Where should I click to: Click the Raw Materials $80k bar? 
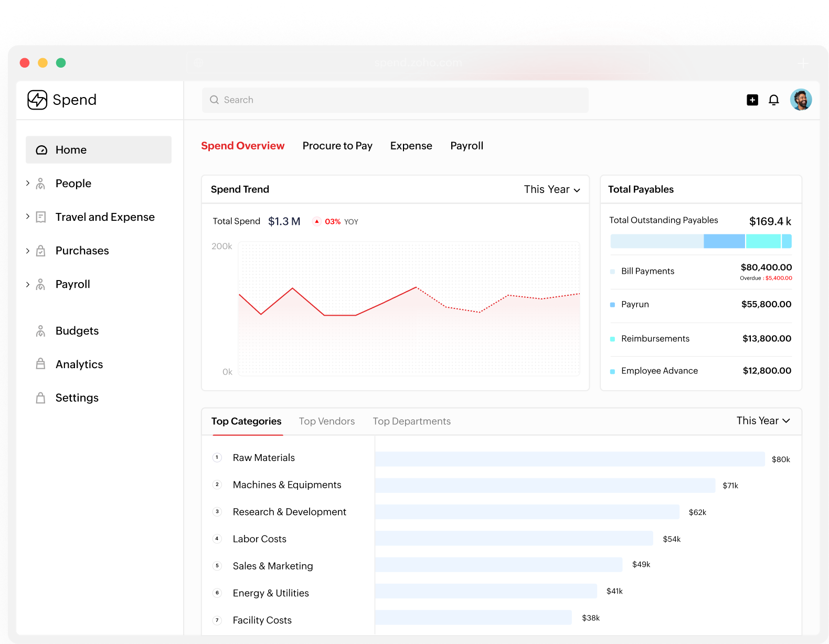tap(570, 459)
